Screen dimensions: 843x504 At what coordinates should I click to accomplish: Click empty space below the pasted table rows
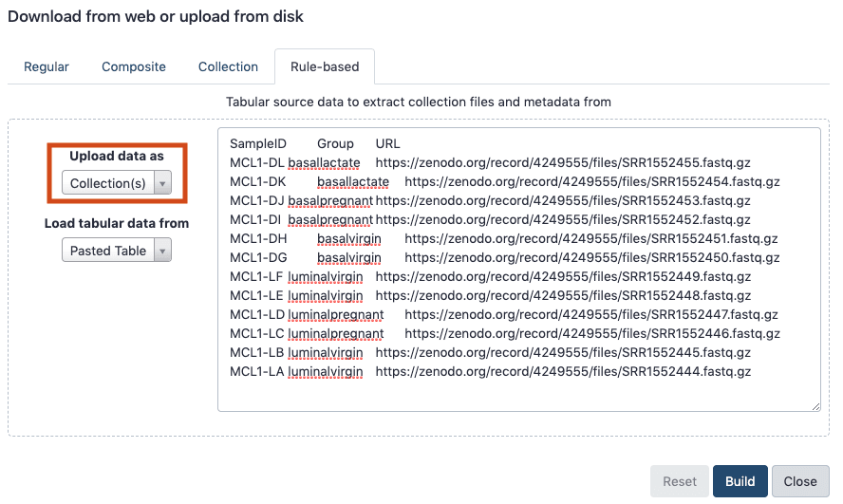click(517, 394)
